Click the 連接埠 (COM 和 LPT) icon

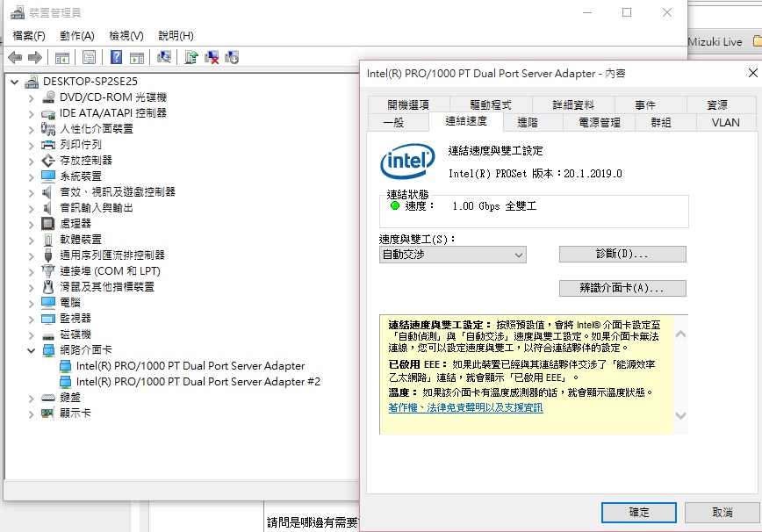(48, 271)
